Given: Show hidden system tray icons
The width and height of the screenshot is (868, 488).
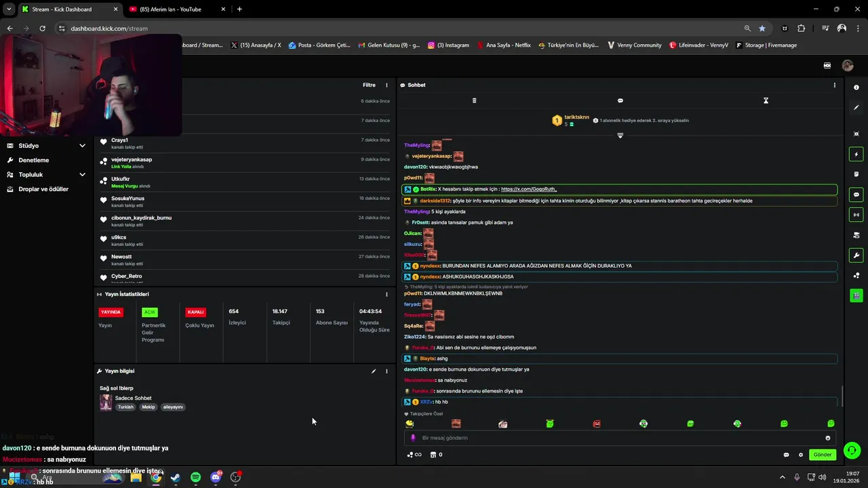Looking at the screenshot, I should (782, 477).
